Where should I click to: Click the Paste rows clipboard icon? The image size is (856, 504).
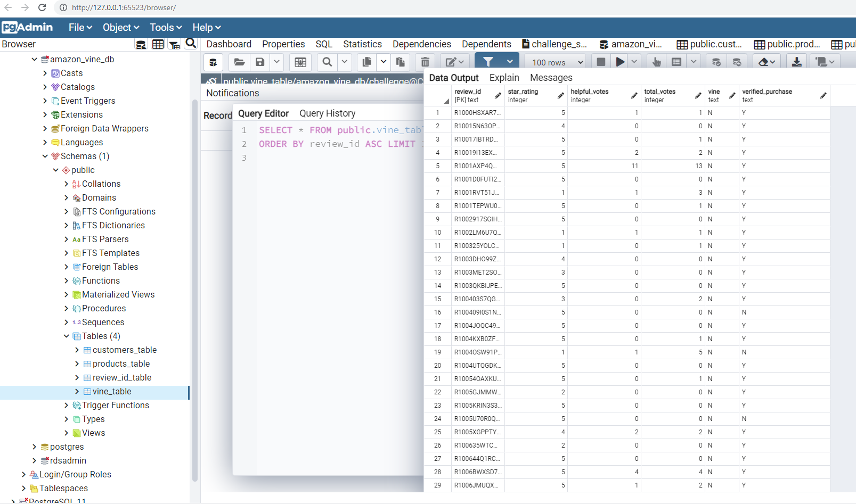401,62
